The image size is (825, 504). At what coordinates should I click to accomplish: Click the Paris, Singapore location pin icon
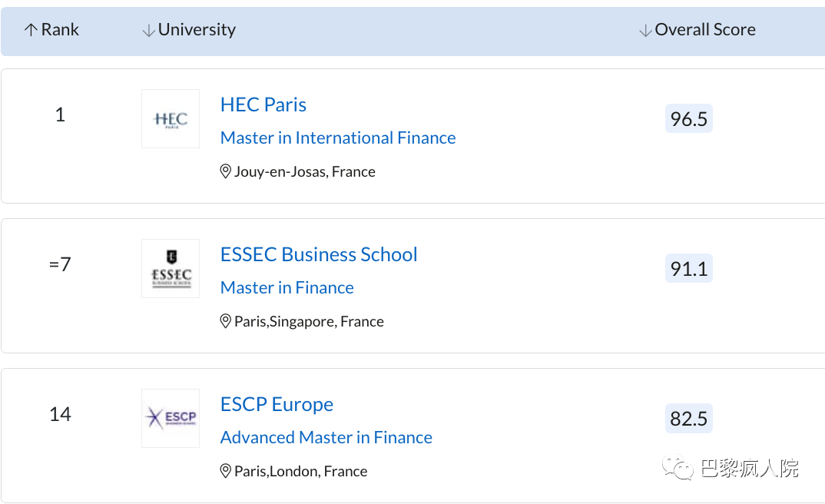point(226,321)
